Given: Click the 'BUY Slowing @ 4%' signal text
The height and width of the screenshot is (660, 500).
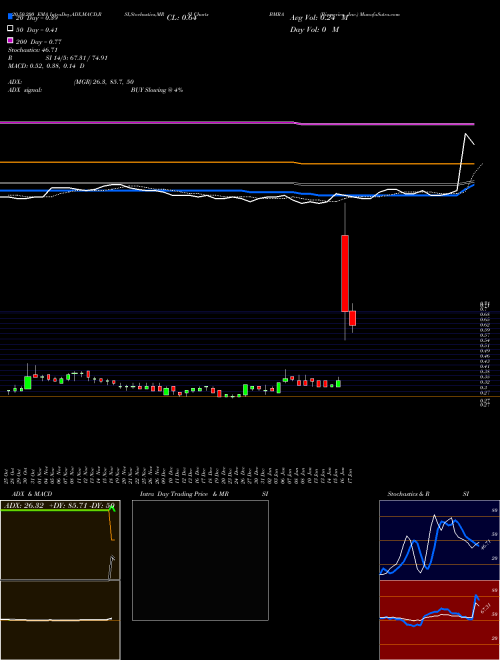Looking at the screenshot, I should [157, 90].
